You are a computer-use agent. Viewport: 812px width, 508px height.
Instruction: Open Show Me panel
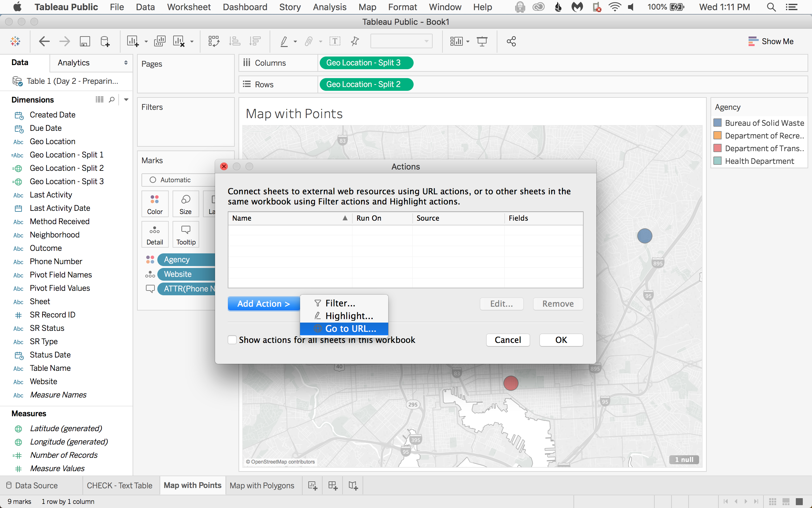tap(771, 41)
